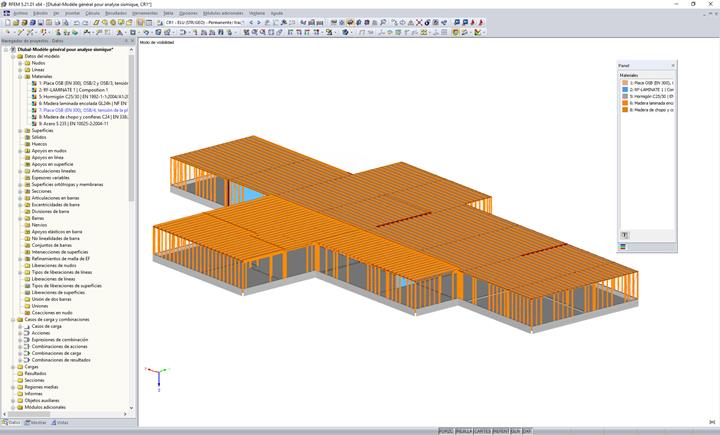
Task: Click the navigator horizontal scrollbar
Action: coord(28,414)
